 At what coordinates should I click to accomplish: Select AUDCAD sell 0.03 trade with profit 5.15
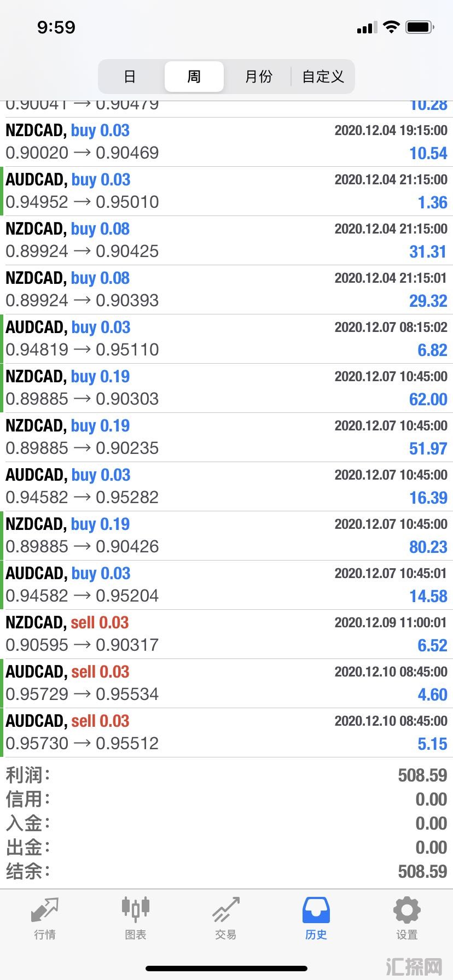(226, 733)
